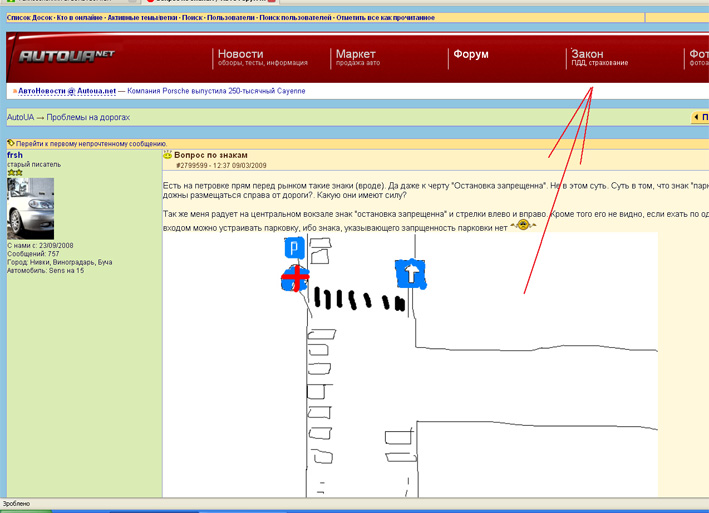Viewport: 709px width, 513px height.
Task: Click the emoticon at the end of the post text
Action: 523,225
